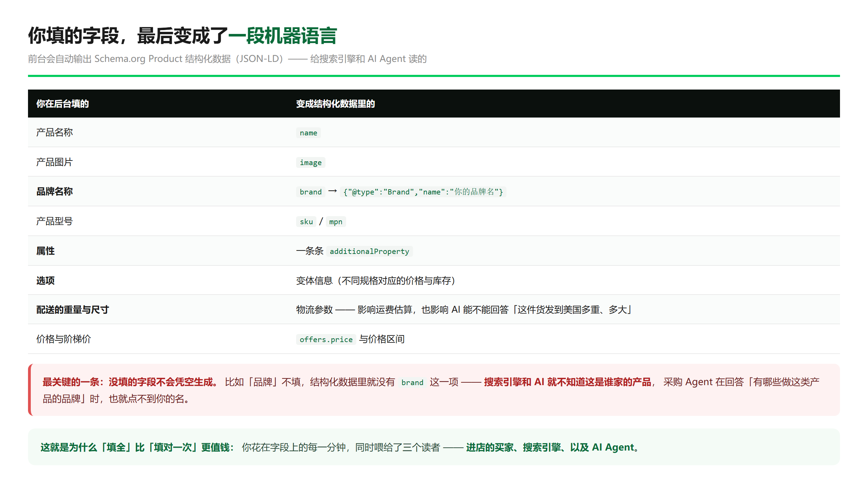
Task: Click the offers.price code tag
Action: [x=326, y=340]
